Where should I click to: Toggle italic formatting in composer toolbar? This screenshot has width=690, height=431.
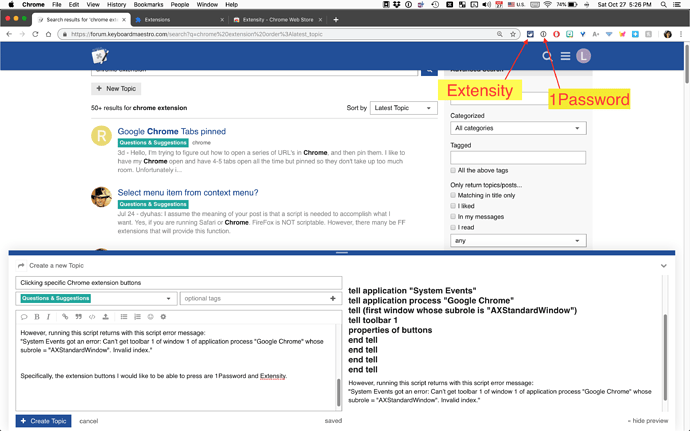coord(48,317)
